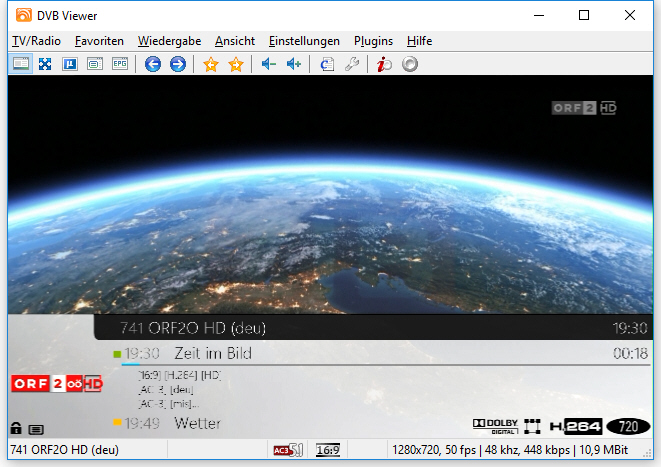Open the EPG program guide
This screenshot has height=467, width=661.
tap(120, 64)
